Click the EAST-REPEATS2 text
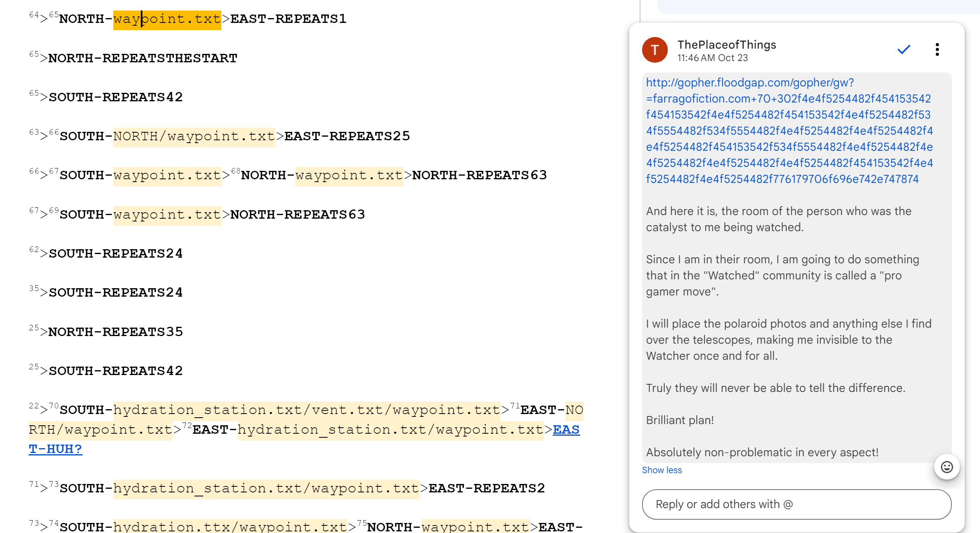Screen dimensions: 980x533 [x=486, y=488]
